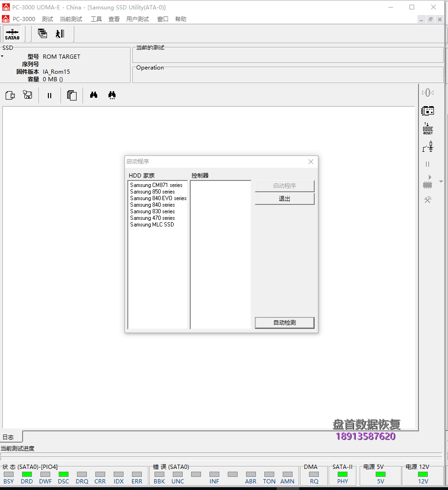
Task: Click the PC-3000 app icon in the title bar
Action: pyautogui.click(x=6, y=7)
